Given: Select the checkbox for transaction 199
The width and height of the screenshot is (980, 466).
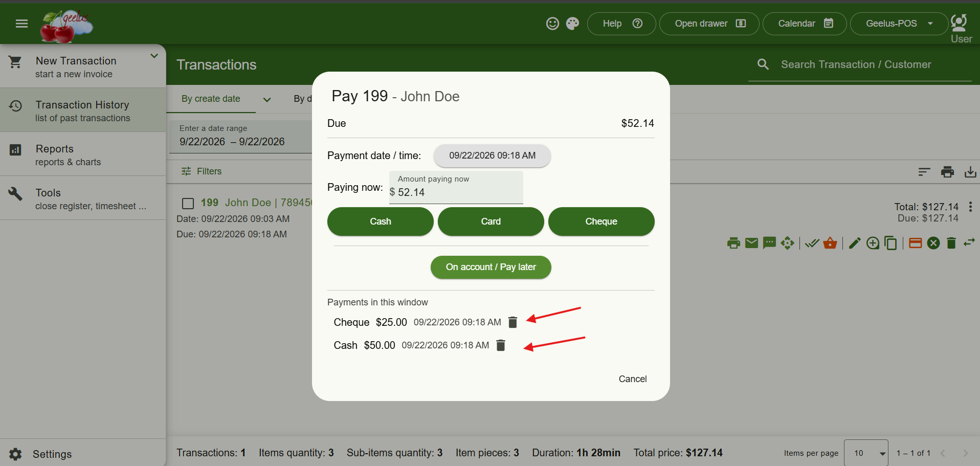Looking at the screenshot, I should pos(188,204).
